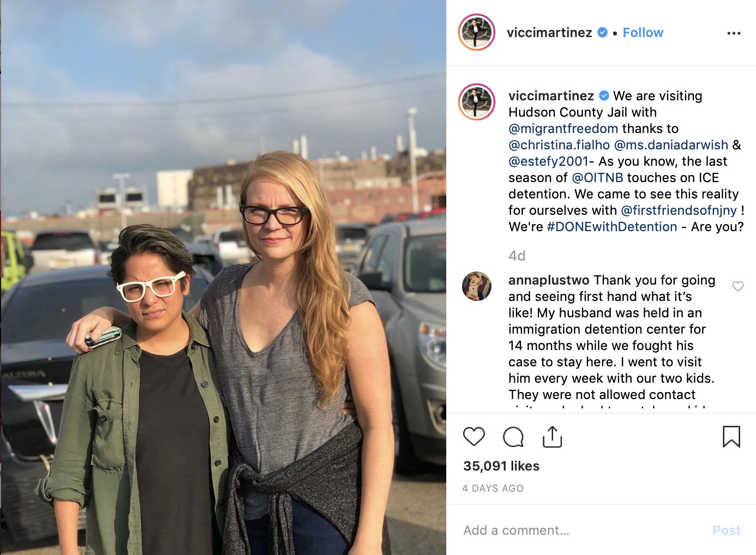Open the annaplustwo username link
The width and height of the screenshot is (756, 555).
click(x=548, y=280)
